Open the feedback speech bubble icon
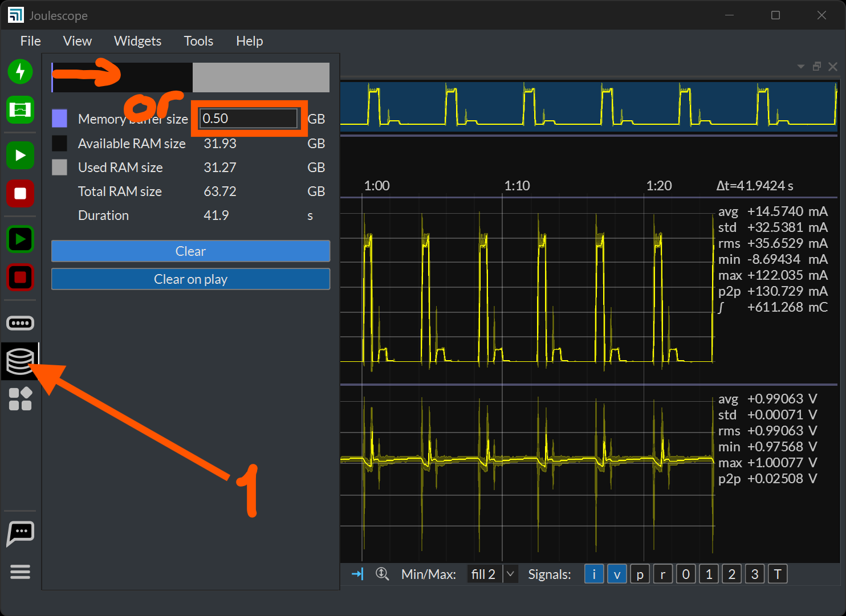This screenshot has height=616, width=846. [x=21, y=533]
